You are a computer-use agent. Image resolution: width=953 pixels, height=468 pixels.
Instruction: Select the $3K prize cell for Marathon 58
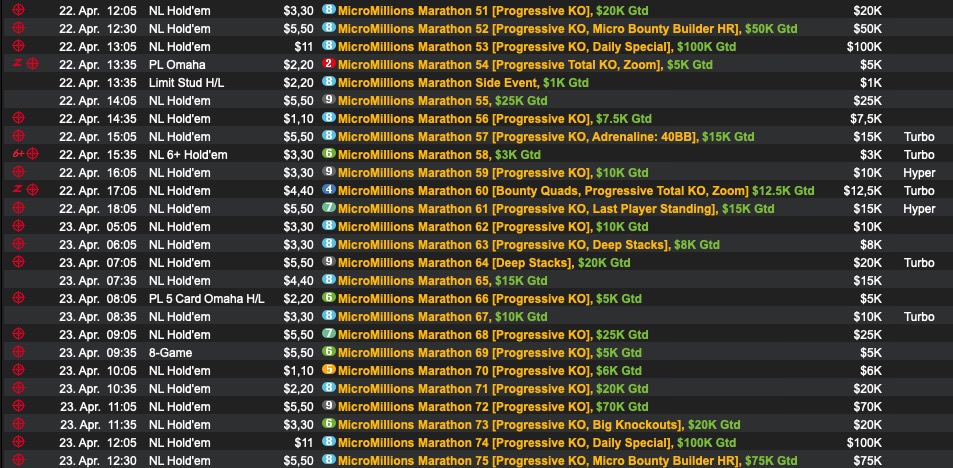coord(871,154)
